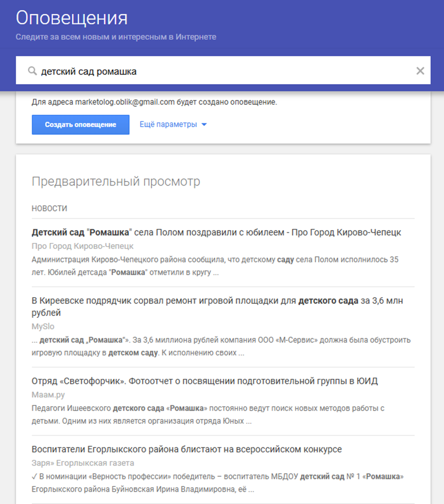Screen dimensions: 444x504
Task: Click the magnifier icon in search bar
Action: [x=32, y=71]
